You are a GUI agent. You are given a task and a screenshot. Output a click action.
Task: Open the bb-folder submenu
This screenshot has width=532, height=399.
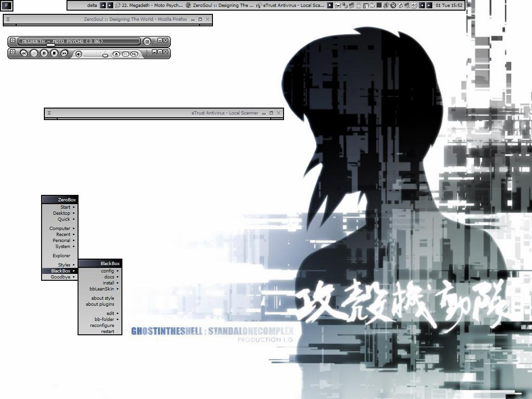pyautogui.click(x=100, y=319)
